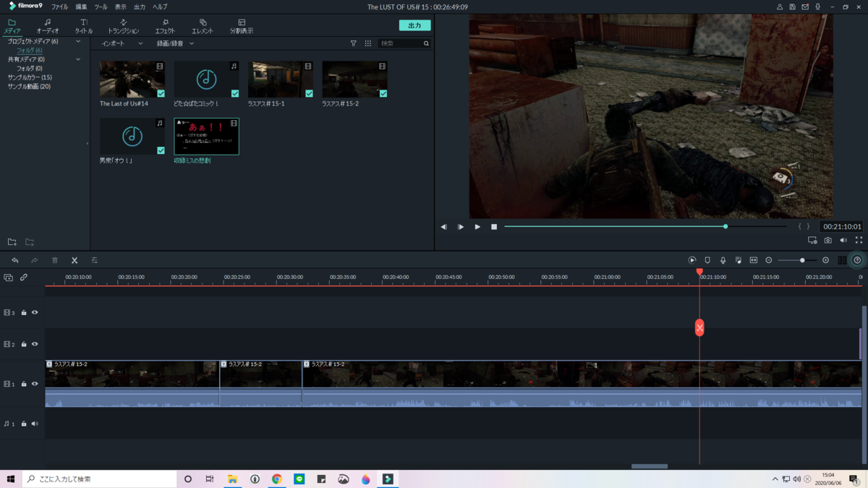Switch to the オーディオ tab
Image resolution: width=868 pixels, height=488 pixels.
pyautogui.click(x=48, y=27)
